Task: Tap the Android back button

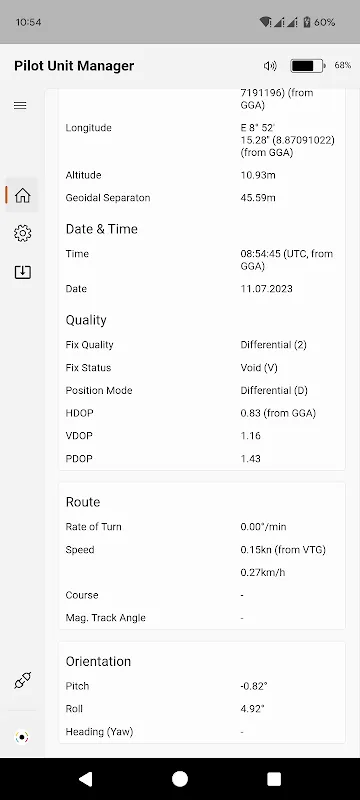Action: click(86, 779)
